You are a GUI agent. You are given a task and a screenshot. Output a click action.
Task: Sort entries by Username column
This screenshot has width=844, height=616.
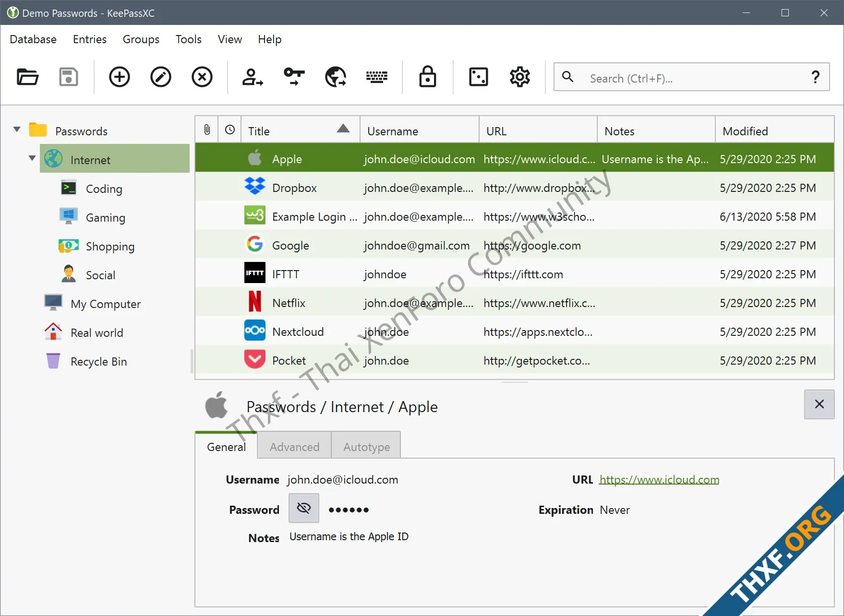tap(420, 130)
